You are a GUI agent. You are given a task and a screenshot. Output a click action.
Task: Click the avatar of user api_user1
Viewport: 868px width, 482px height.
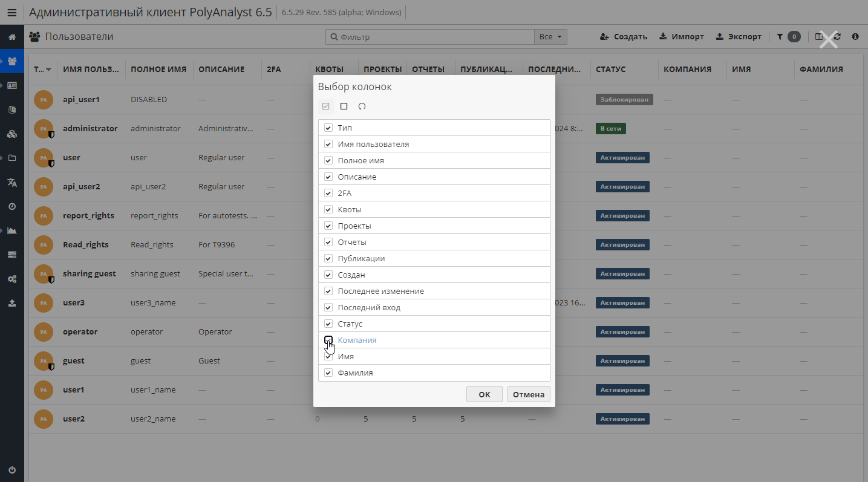44,99
